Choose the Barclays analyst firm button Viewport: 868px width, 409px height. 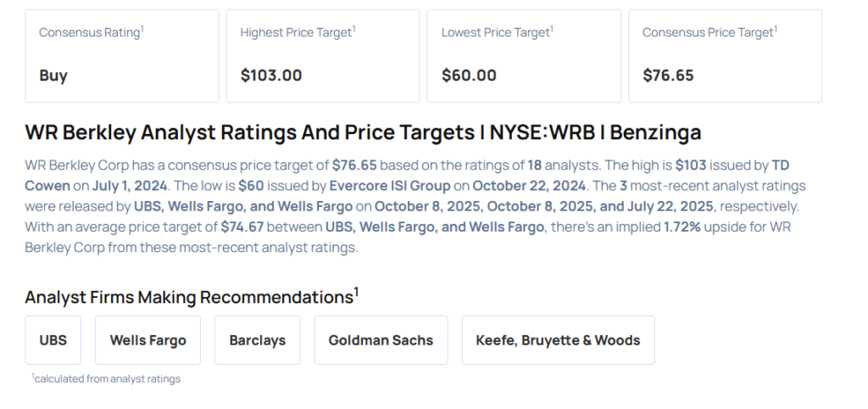tap(257, 340)
